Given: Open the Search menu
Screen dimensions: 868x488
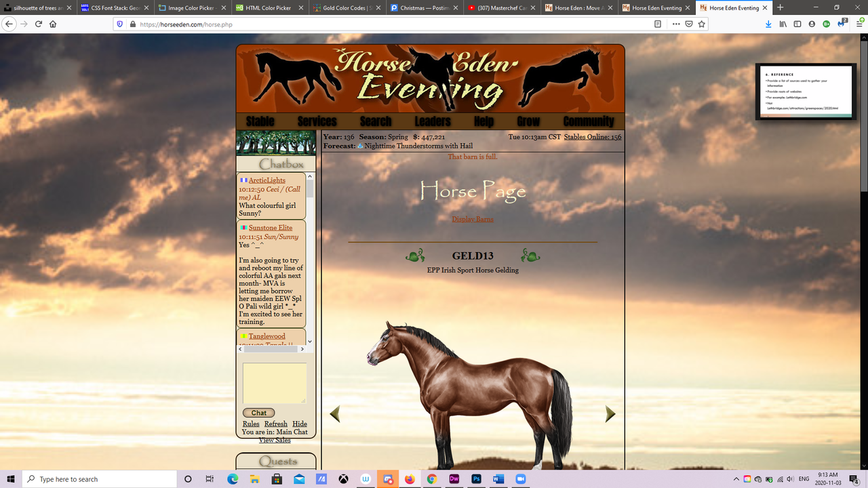Looking at the screenshot, I should point(376,121).
